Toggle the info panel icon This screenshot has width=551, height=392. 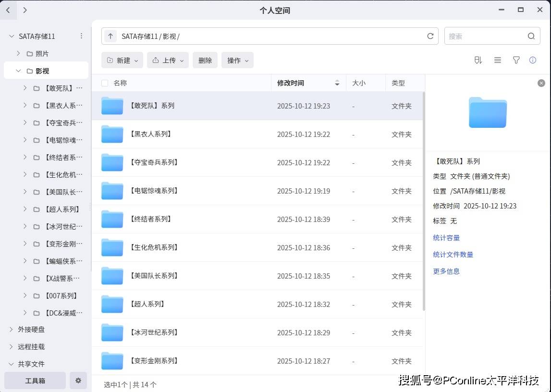[x=532, y=60]
